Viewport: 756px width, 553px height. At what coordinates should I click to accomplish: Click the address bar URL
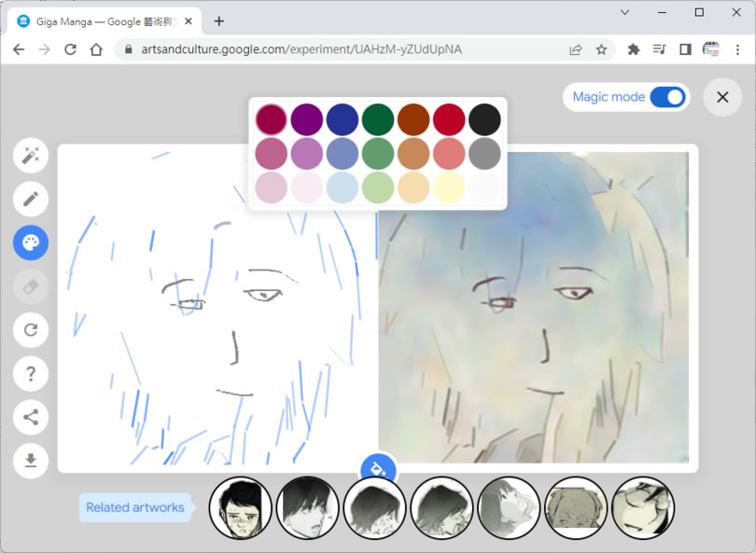click(301, 49)
